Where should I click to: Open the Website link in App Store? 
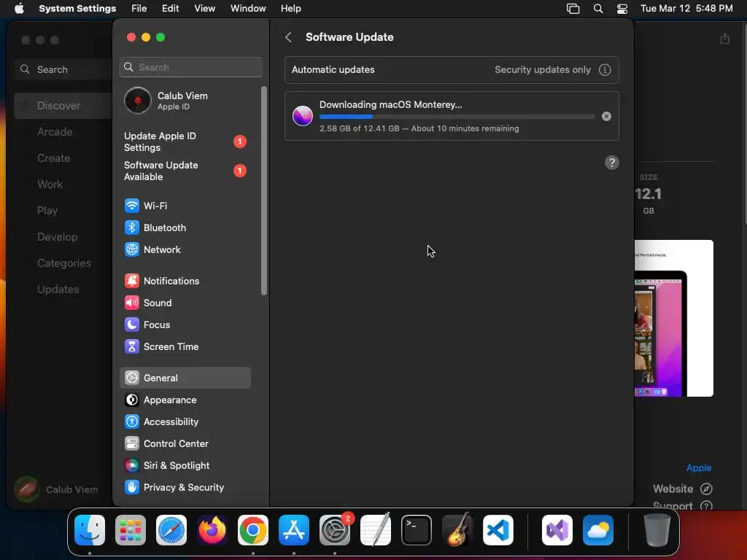(682, 489)
